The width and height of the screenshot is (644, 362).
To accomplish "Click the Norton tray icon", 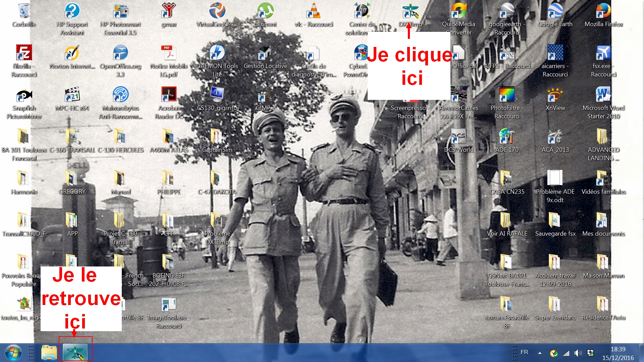I will (554, 353).
